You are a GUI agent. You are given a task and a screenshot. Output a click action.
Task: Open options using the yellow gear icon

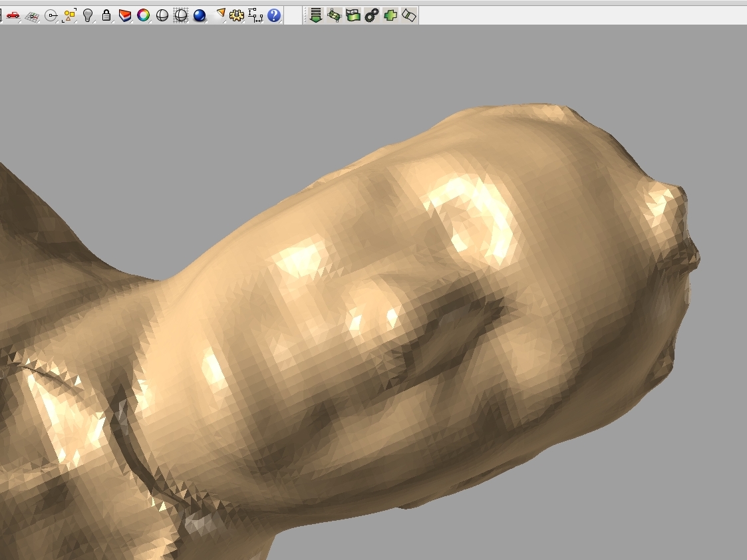[x=237, y=15]
